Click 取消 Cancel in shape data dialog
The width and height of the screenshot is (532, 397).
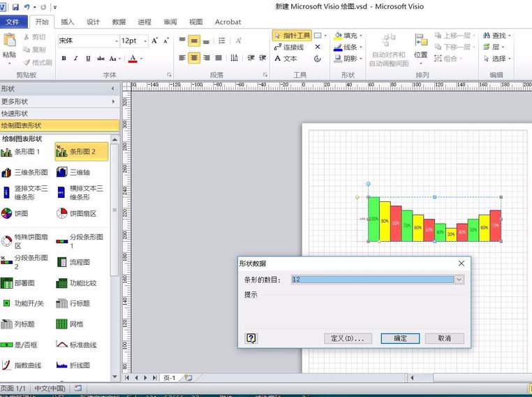(445, 338)
